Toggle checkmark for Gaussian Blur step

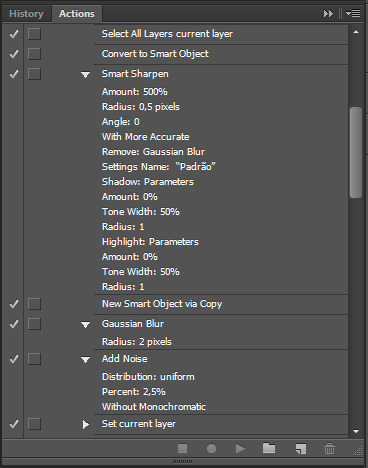point(14,324)
